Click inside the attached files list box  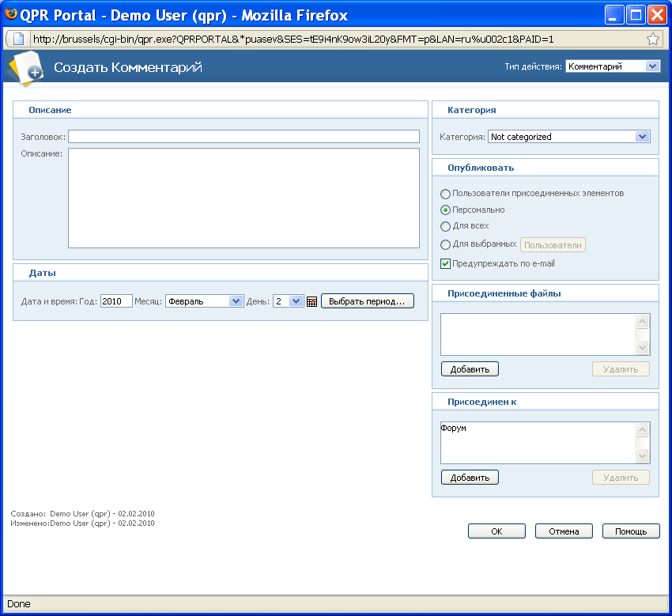click(538, 334)
